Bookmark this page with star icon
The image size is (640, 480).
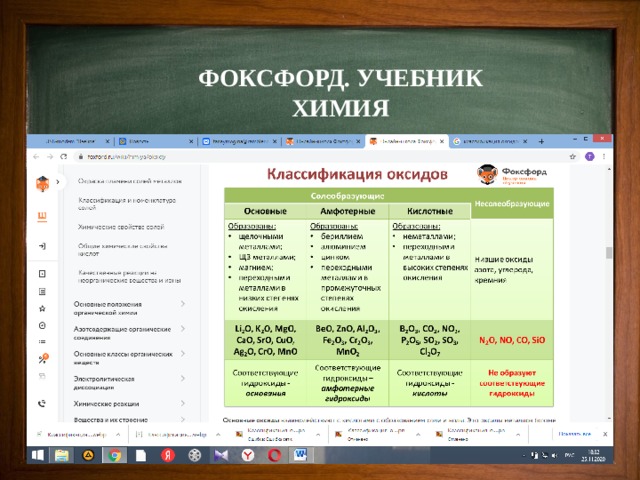coord(572,157)
